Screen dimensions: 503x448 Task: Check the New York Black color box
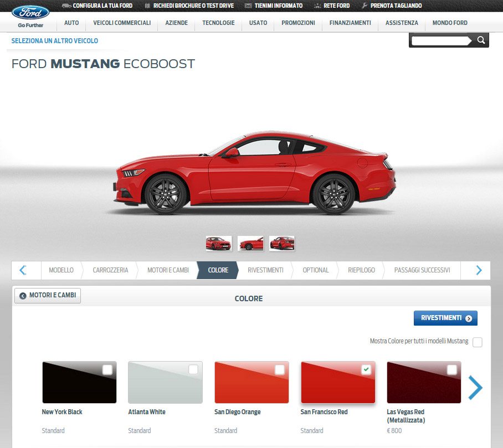coord(107,369)
